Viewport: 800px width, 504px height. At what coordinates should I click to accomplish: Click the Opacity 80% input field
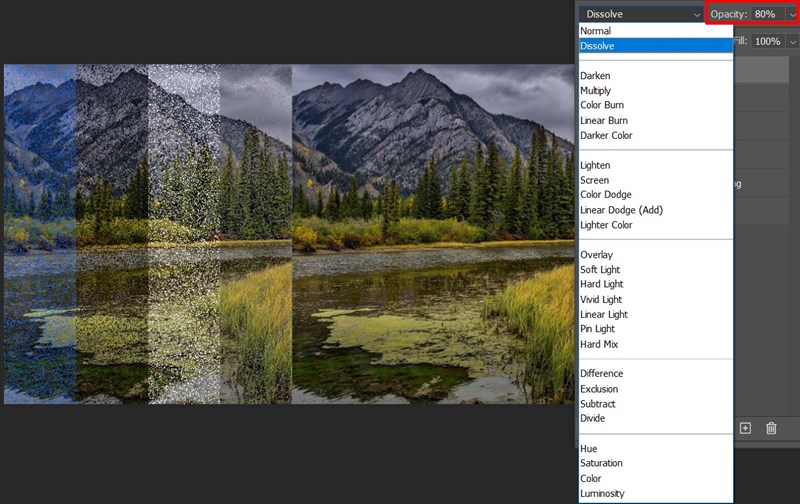765,14
